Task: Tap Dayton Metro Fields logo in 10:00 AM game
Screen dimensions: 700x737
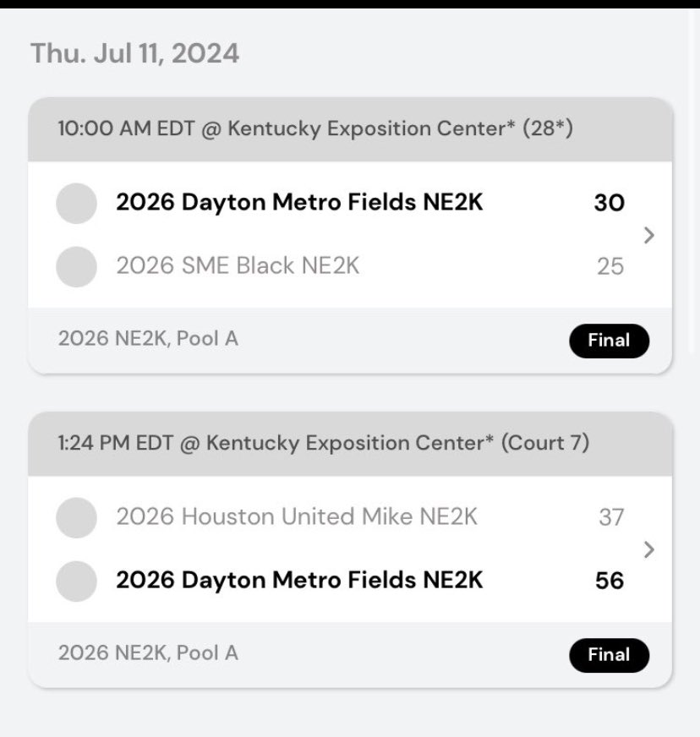Action: pos(76,204)
